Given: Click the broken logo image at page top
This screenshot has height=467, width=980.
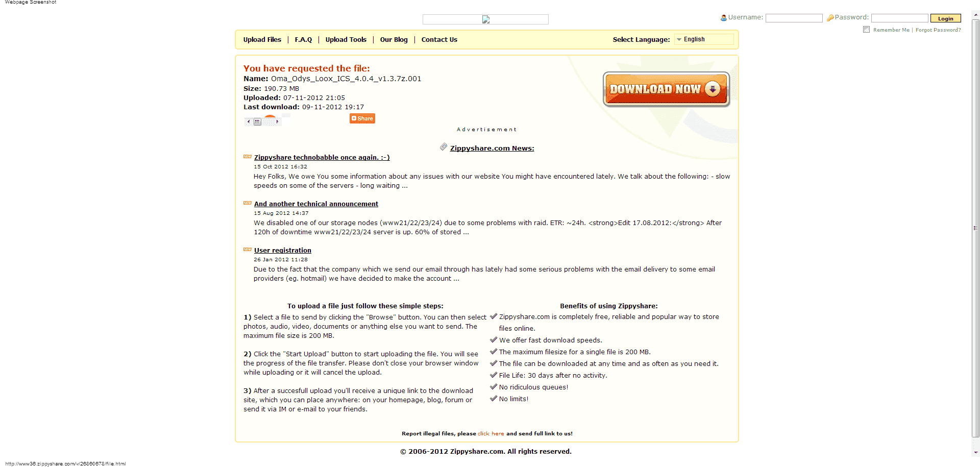Looking at the screenshot, I should [x=485, y=19].
